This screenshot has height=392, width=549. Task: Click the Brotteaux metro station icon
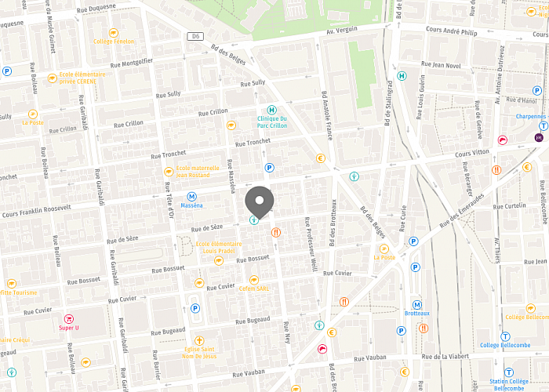(x=416, y=305)
